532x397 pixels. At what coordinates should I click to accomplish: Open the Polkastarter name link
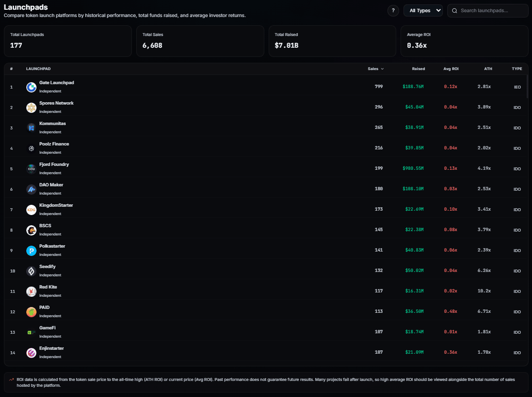tap(52, 246)
